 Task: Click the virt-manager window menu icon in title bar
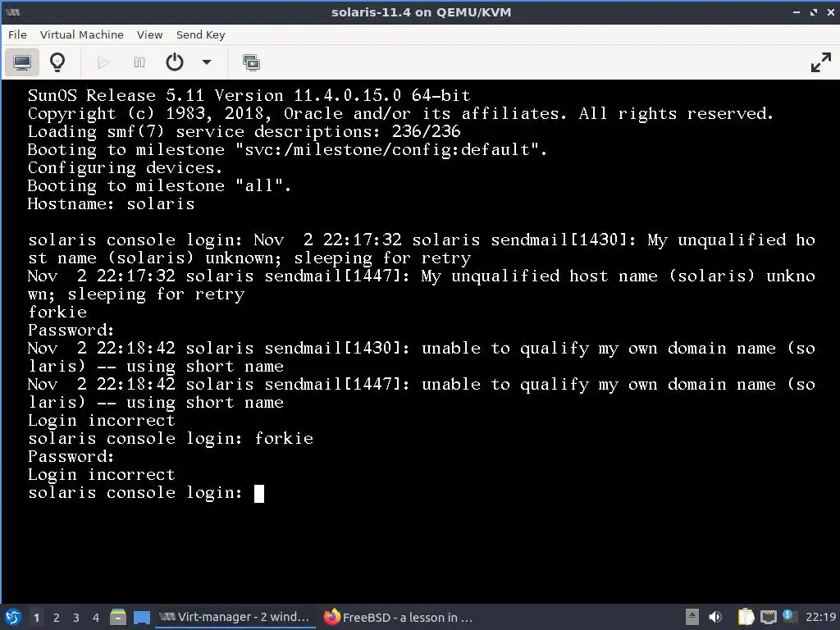[x=13, y=11]
